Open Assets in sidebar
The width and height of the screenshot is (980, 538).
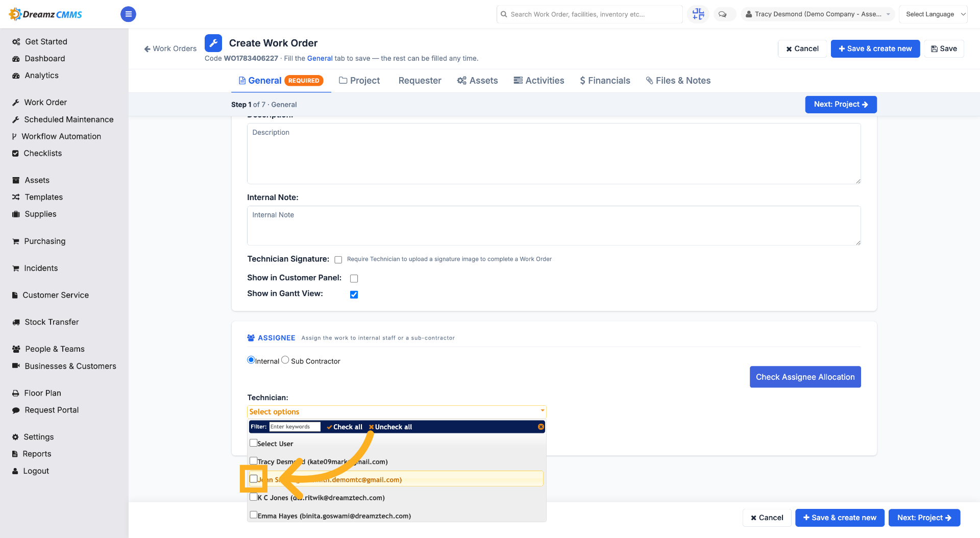[37, 180]
